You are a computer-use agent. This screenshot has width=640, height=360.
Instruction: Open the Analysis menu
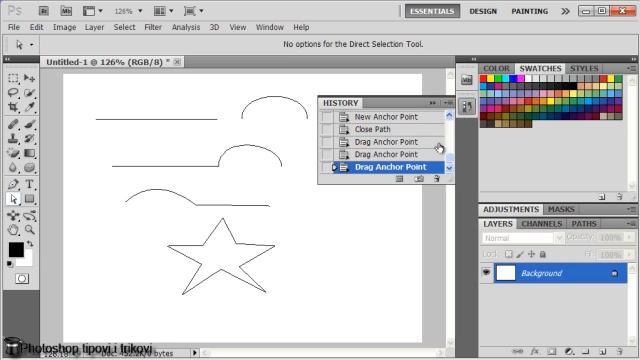pos(186,27)
